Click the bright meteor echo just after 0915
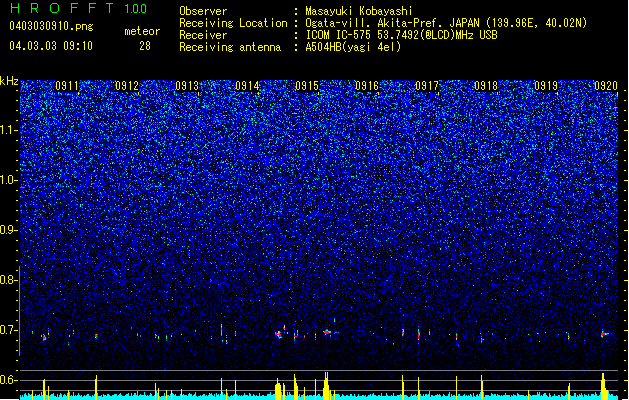This screenshot has width=629, height=400. point(327,332)
